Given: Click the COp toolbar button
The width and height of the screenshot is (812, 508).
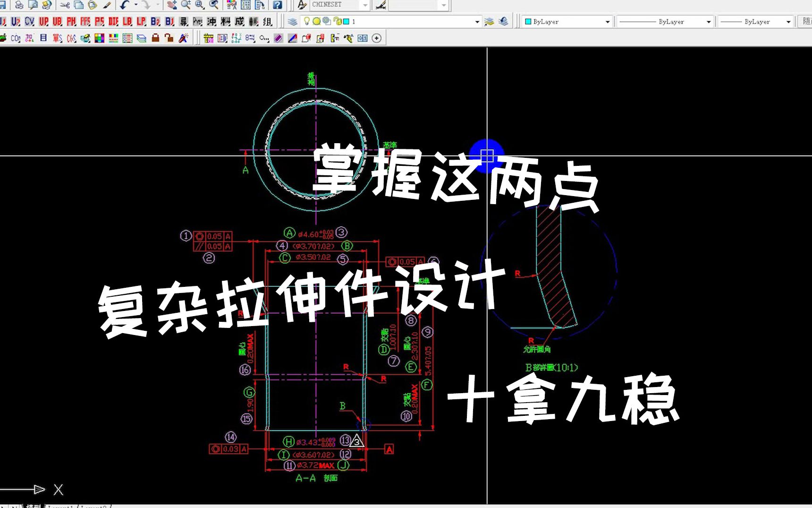Looking at the screenshot, I should pos(16,38).
